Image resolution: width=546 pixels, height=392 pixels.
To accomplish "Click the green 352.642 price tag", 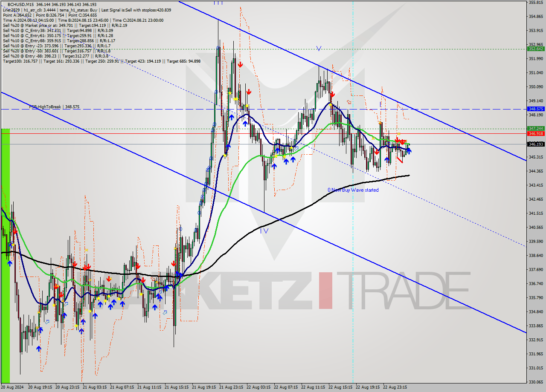I will (536, 49).
